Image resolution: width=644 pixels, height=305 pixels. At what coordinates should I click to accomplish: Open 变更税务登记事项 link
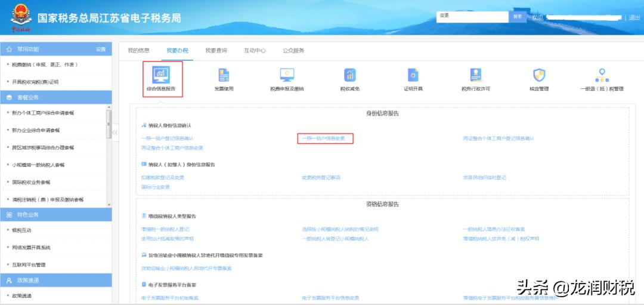point(321,178)
